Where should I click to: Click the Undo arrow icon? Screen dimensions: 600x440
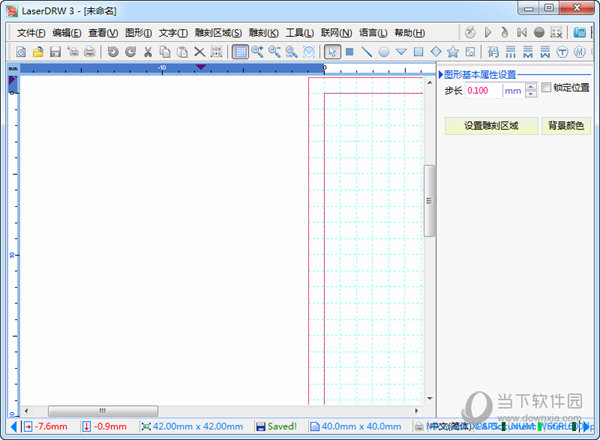point(112,51)
